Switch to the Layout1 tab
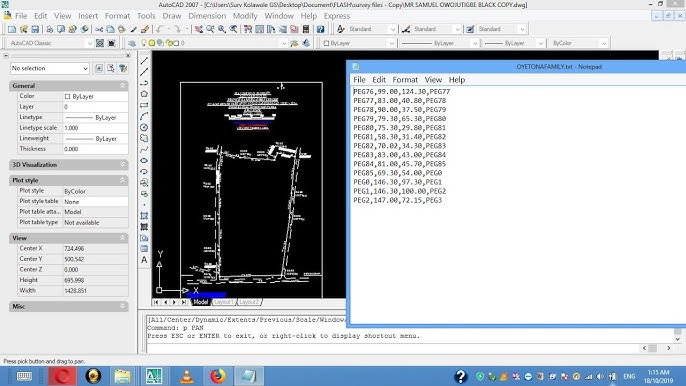Viewport: 686px width, 386px height. click(223, 302)
